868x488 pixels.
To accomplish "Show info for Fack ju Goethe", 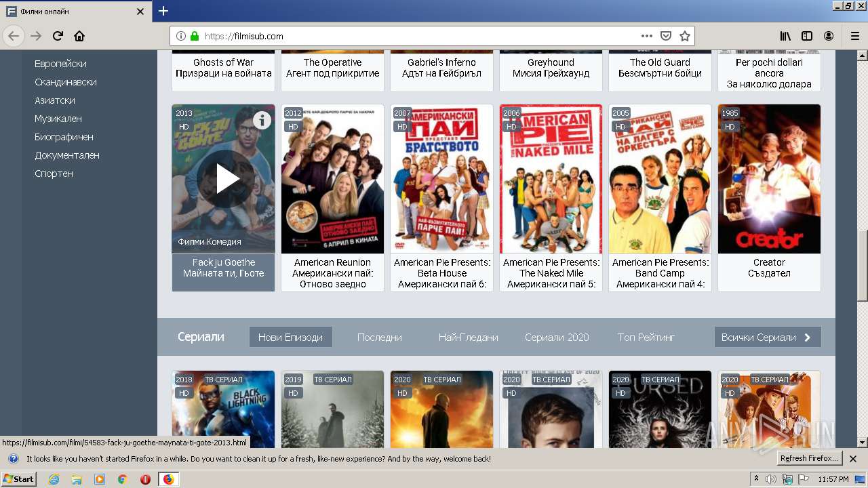I will pos(262,120).
